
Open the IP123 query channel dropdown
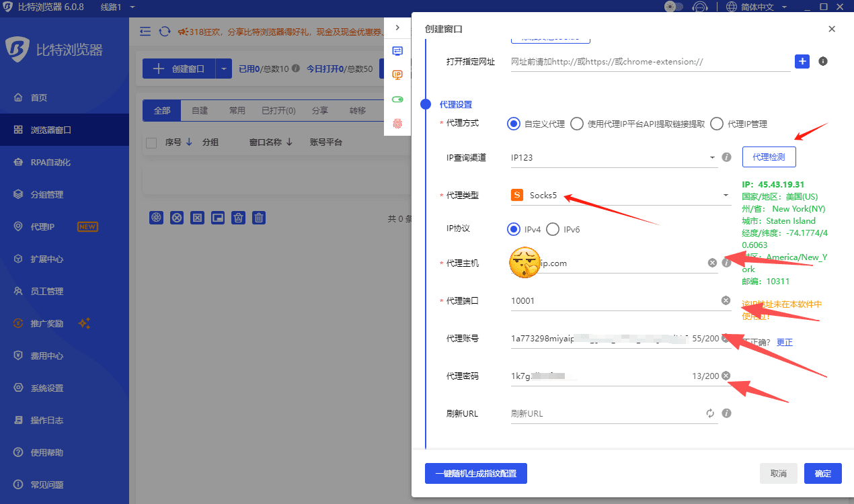(712, 158)
